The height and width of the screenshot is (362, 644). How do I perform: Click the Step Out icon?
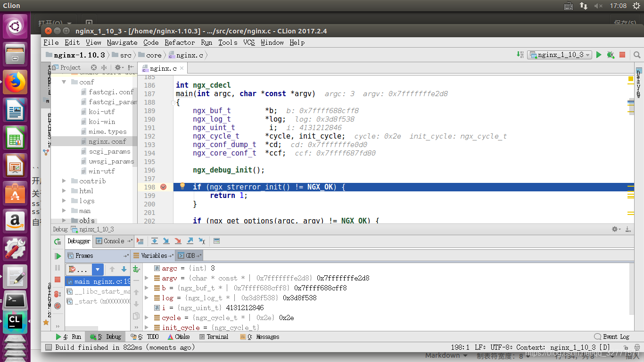coord(190,241)
